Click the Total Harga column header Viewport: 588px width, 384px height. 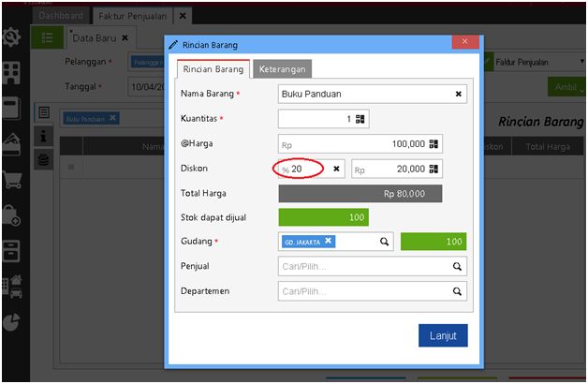[x=548, y=147]
